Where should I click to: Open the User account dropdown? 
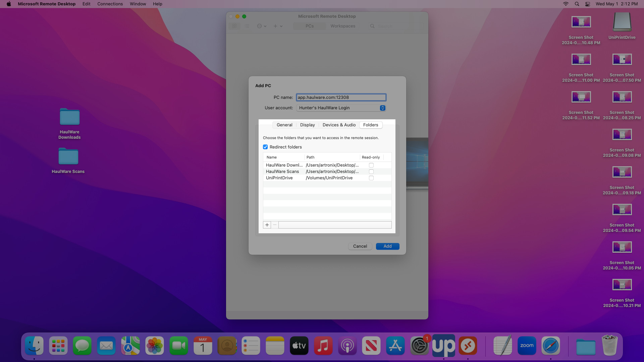341,108
